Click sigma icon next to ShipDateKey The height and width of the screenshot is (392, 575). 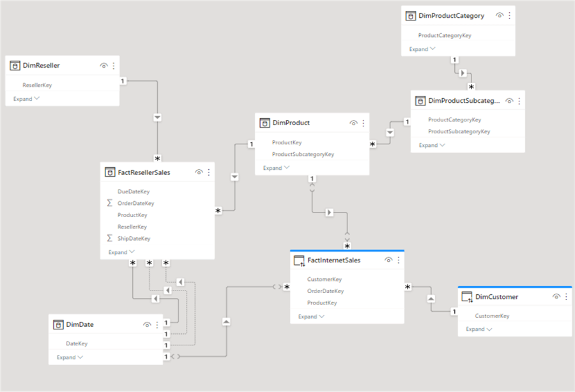pyautogui.click(x=109, y=238)
